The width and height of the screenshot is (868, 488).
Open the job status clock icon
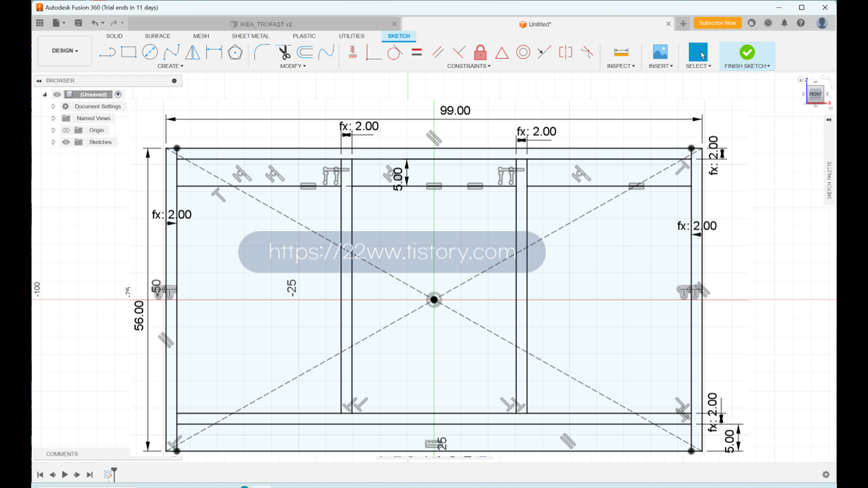pyautogui.click(x=768, y=23)
